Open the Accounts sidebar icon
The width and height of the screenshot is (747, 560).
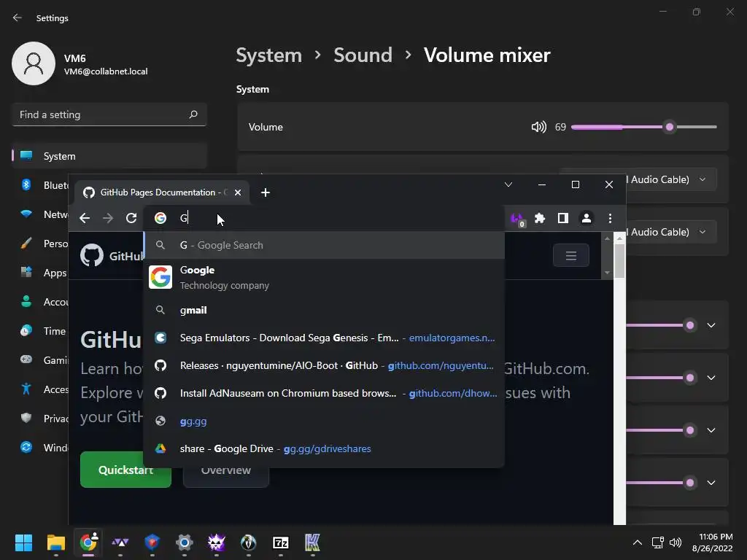click(x=26, y=301)
